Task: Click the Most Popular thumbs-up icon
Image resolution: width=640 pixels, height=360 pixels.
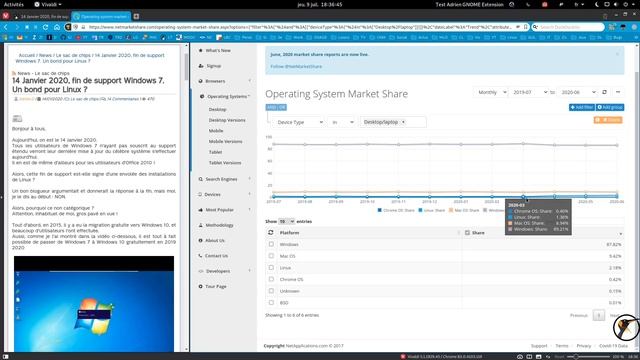Action: point(200,210)
